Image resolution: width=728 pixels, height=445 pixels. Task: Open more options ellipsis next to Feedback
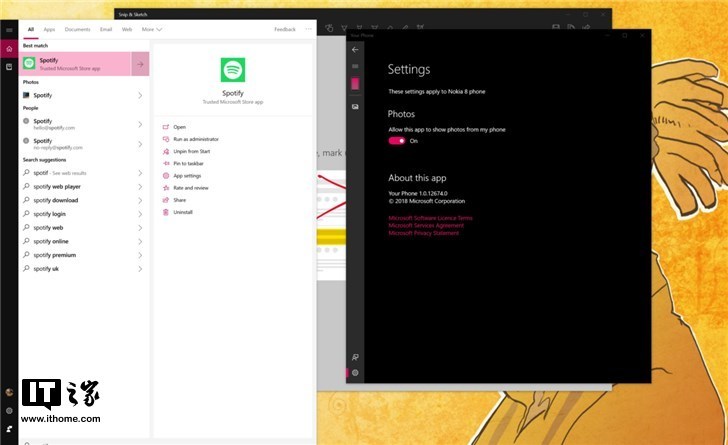click(x=308, y=29)
